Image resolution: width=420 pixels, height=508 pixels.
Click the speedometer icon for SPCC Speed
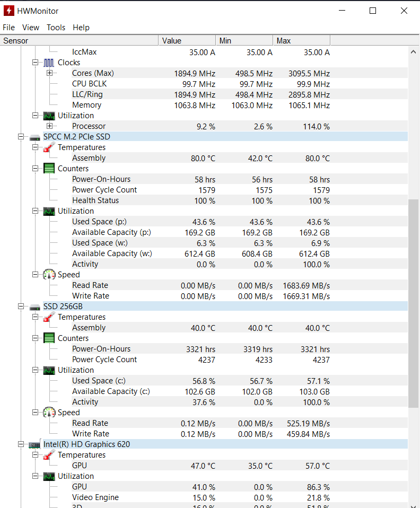pyautogui.click(x=49, y=275)
